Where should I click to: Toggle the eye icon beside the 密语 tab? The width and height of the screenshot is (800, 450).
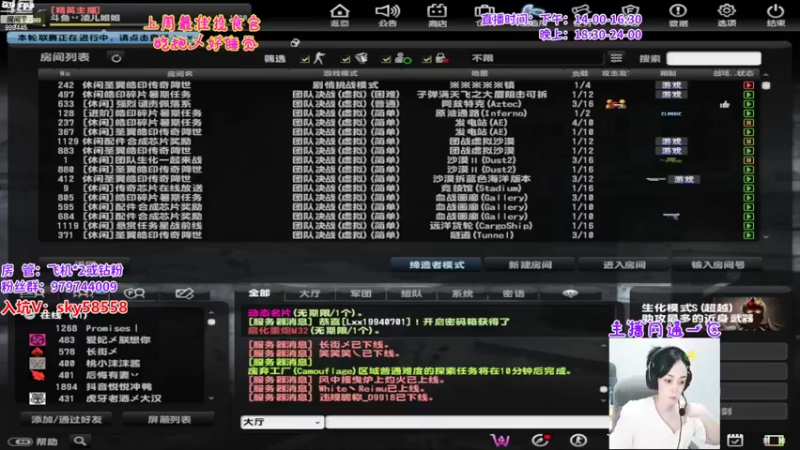coord(570,293)
